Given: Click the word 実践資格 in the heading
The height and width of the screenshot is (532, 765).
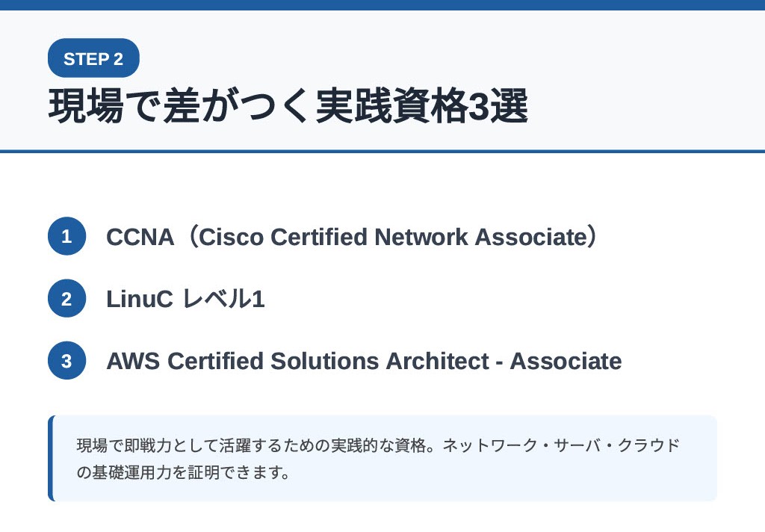Looking at the screenshot, I should [391, 105].
